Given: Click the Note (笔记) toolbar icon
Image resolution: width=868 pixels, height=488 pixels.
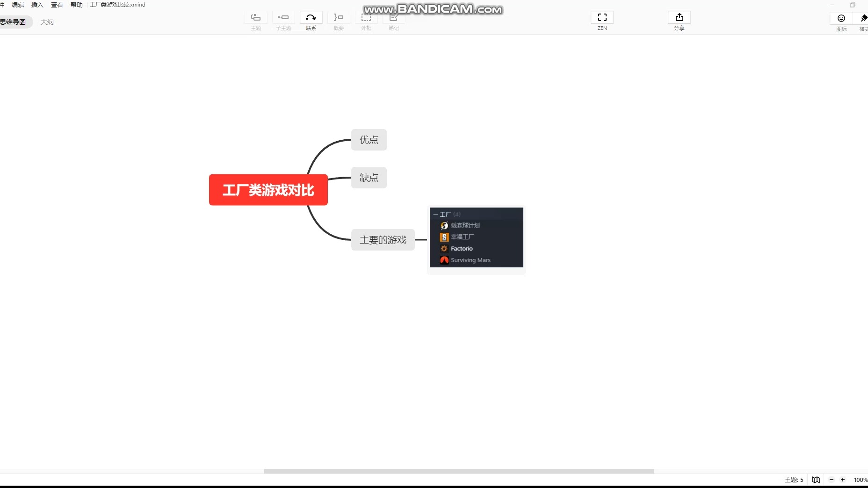Looking at the screenshot, I should tap(394, 17).
